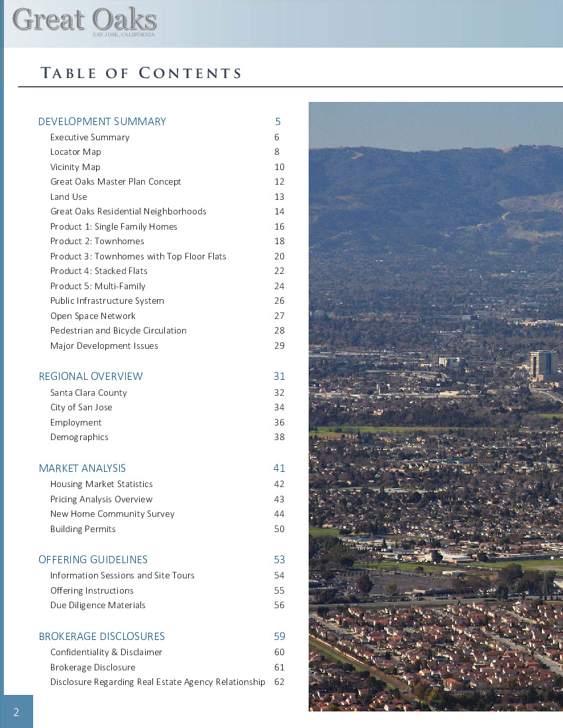Open the REGIONAL OVERVIEW section heading
Screen dimensions: 563x728
[91, 377]
